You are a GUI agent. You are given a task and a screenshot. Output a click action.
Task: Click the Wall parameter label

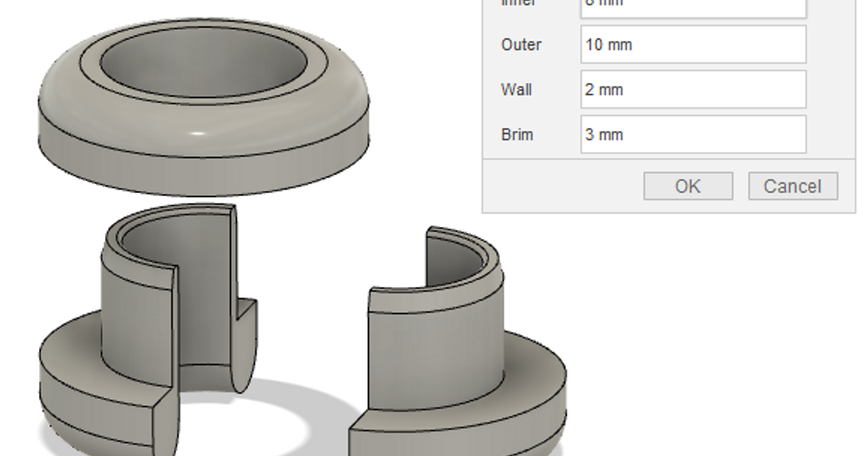click(x=516, y=90)
